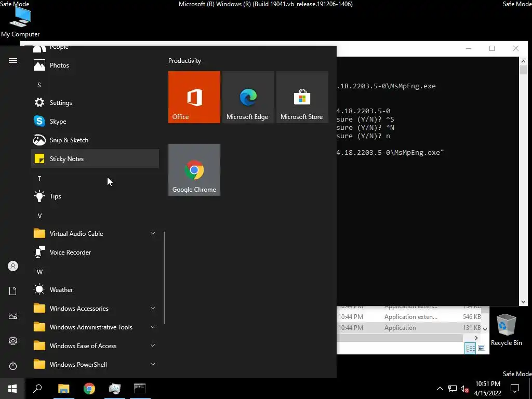This screenshot has width=532, height=399.
Task: Open Voice Recorder
Action: coord(95,252)
